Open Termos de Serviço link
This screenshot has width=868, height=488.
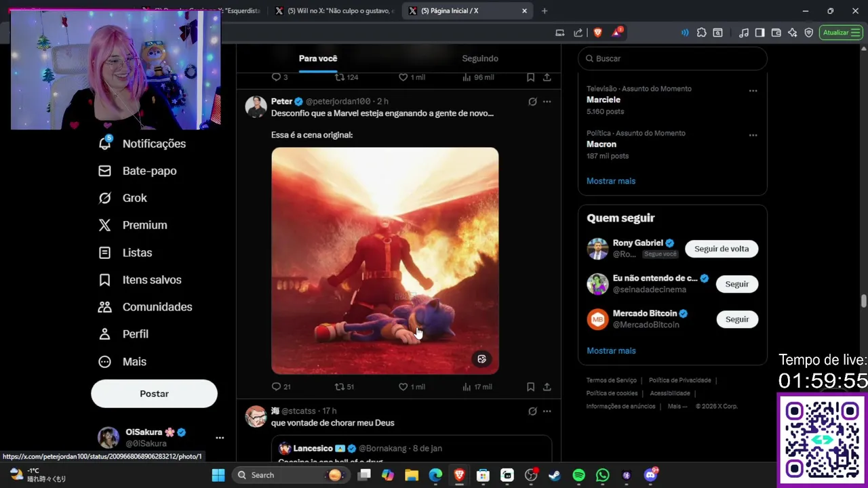click(x=612, y=380)
